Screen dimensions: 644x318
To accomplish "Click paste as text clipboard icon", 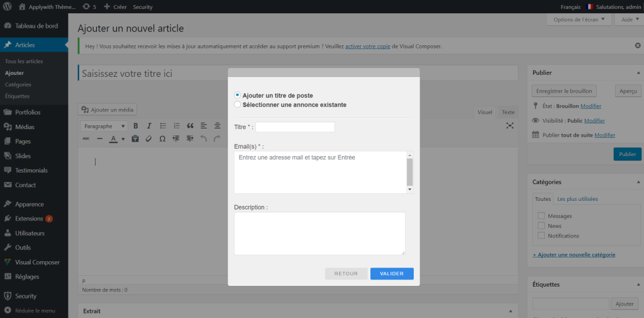I will pyautogui.click(x=135, y=139).
